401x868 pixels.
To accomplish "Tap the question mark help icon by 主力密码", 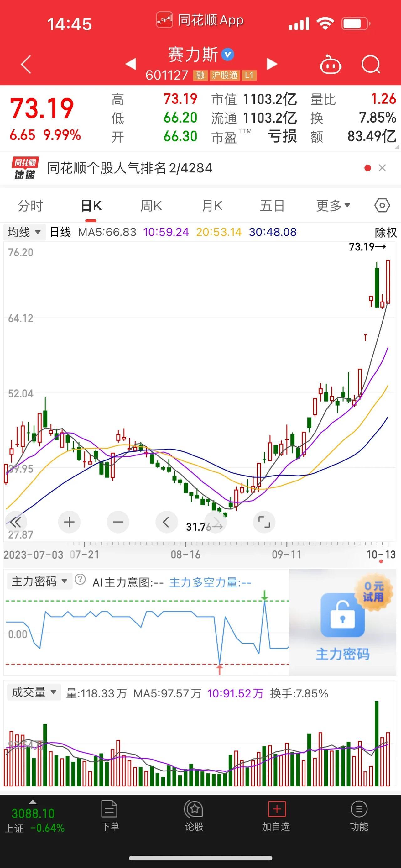I will coord(80,580).
